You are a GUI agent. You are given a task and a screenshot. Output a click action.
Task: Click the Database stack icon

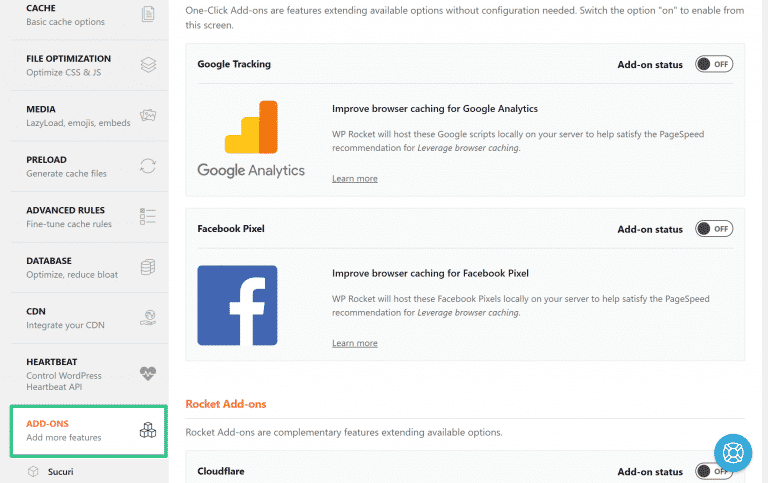point(148,267)
